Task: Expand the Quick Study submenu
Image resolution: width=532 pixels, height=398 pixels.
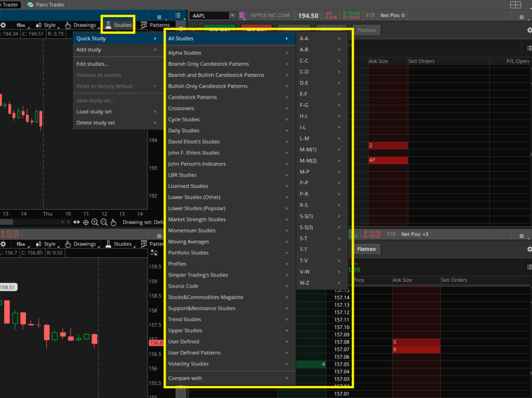Action: click(117, 38)
